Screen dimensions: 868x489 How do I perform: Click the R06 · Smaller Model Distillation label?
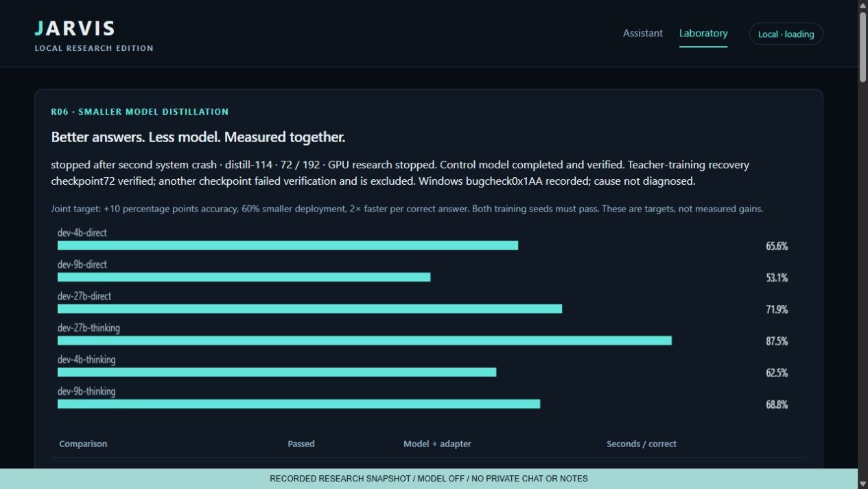pos(140,111)
